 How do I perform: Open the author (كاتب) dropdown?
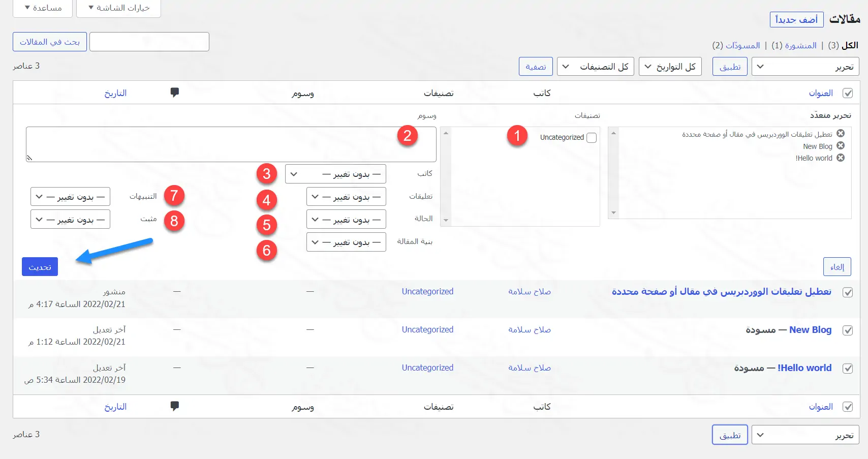(335, 174)
